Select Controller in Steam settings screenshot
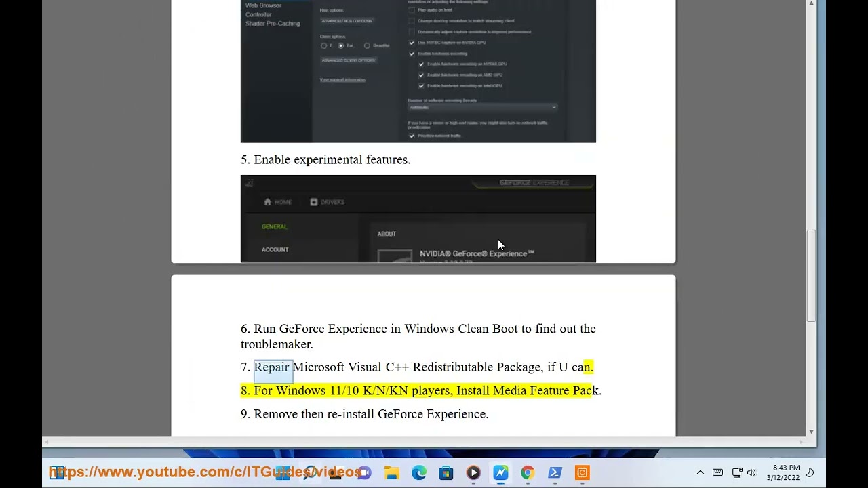 coord(258,14)
